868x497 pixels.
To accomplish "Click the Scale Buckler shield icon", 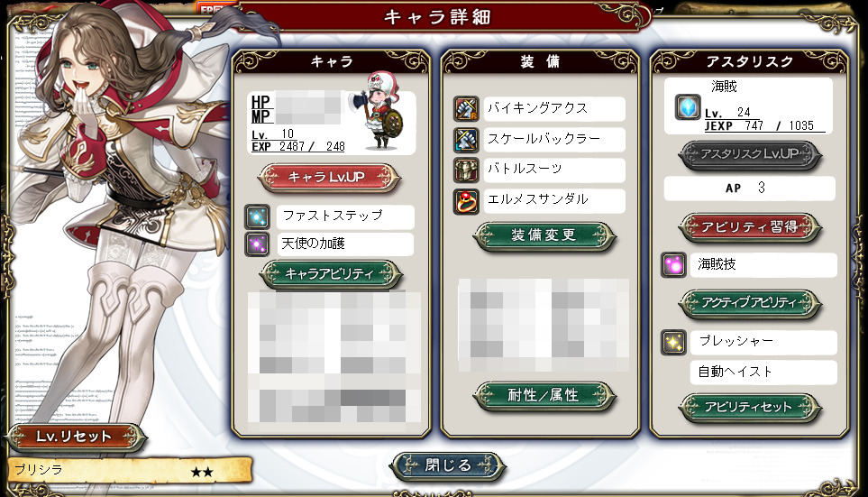I will pos(466,140).
